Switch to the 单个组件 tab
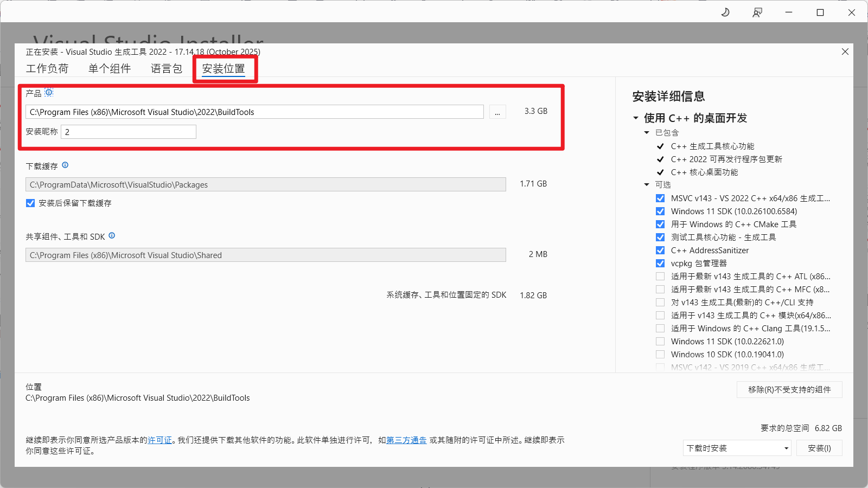 pyautogui.click(x=110, y=69)
